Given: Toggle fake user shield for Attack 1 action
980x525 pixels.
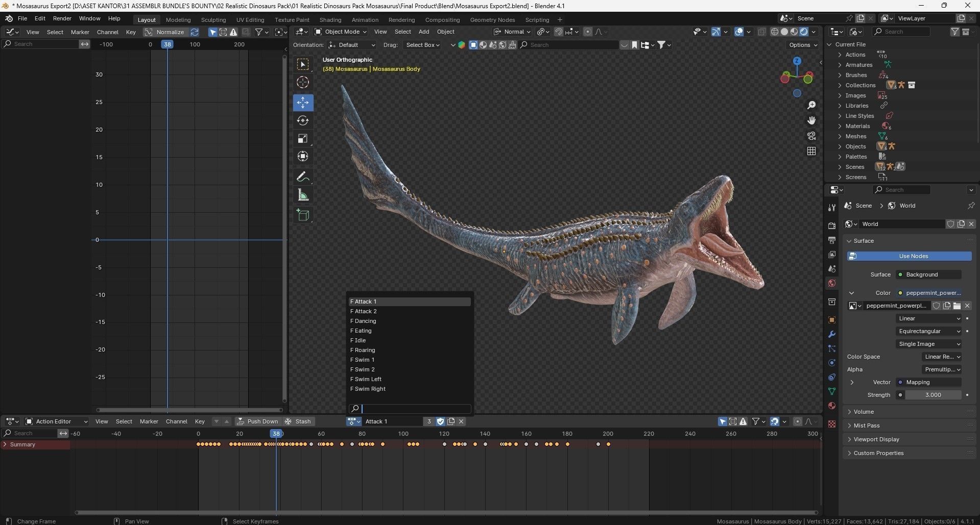Looking at the screenshot, I should coord(440,421).
